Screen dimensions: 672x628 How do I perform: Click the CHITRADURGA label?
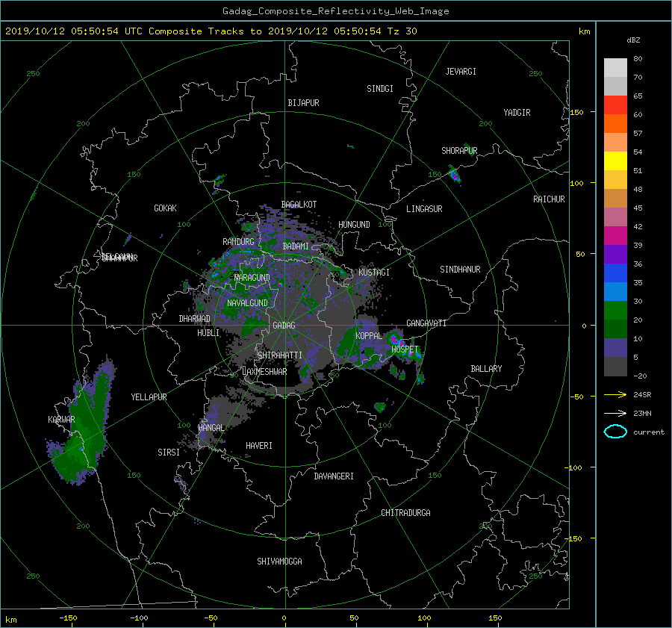coord(405,513)
